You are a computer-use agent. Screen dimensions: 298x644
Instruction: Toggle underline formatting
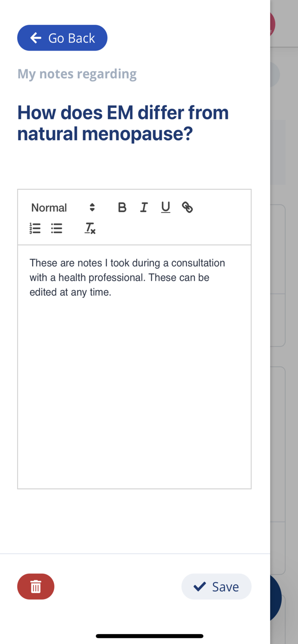pyautogui.click(x=166, y=208)
